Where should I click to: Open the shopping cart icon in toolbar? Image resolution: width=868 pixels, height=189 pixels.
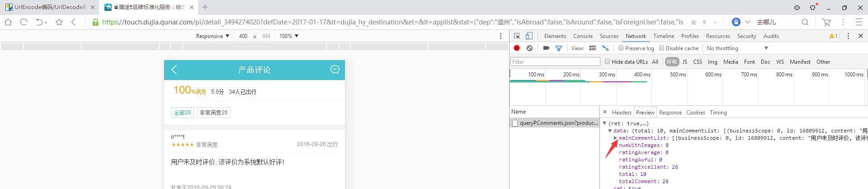click(827, 22)
